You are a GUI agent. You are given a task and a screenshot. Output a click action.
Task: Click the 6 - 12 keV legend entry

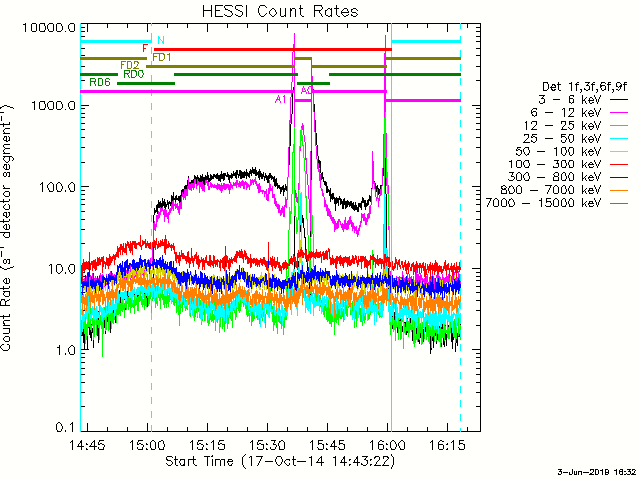pos(565,112)
